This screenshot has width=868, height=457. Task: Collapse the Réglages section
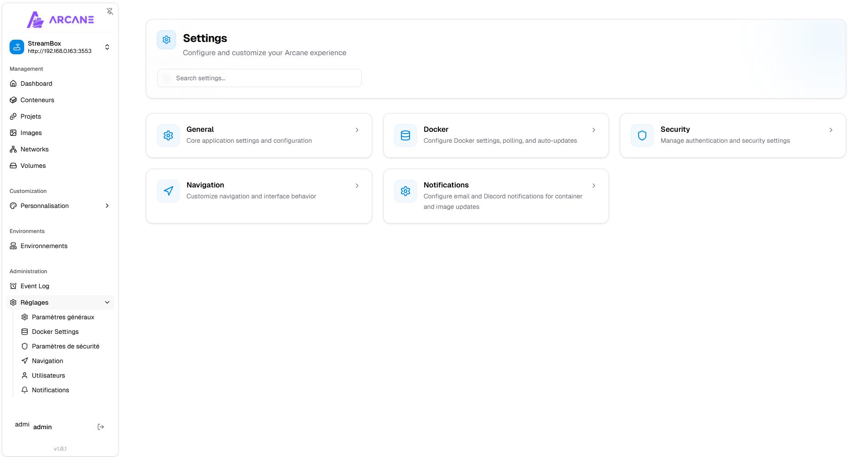107,302
